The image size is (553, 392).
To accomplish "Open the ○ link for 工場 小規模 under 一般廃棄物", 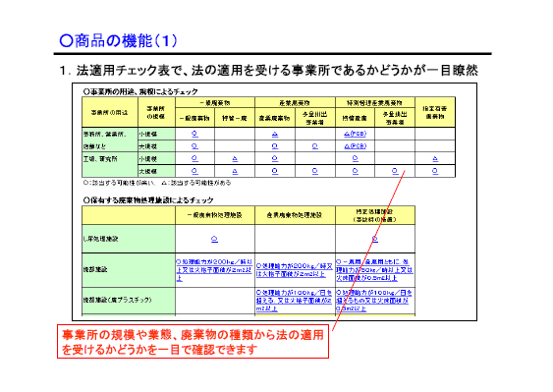I will [x=194, y=158].
